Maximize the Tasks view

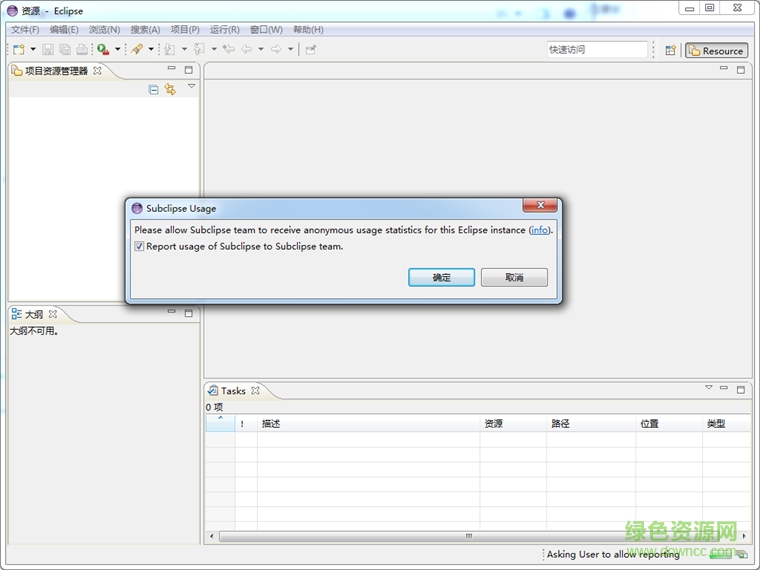tap(741, 390)
